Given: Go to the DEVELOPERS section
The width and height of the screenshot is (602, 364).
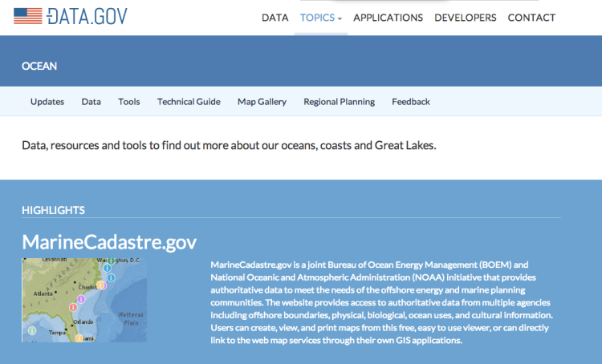Looking at the screenshot, I should coord(466,18).
